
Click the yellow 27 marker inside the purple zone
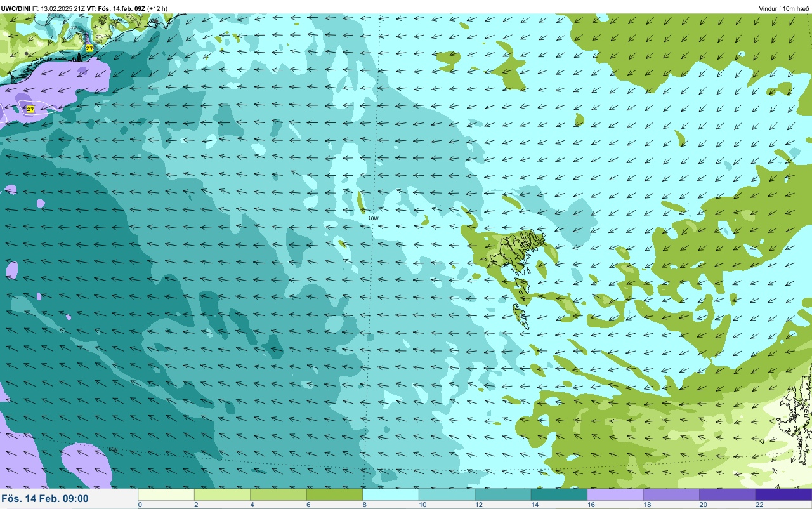tap(30, 109)
